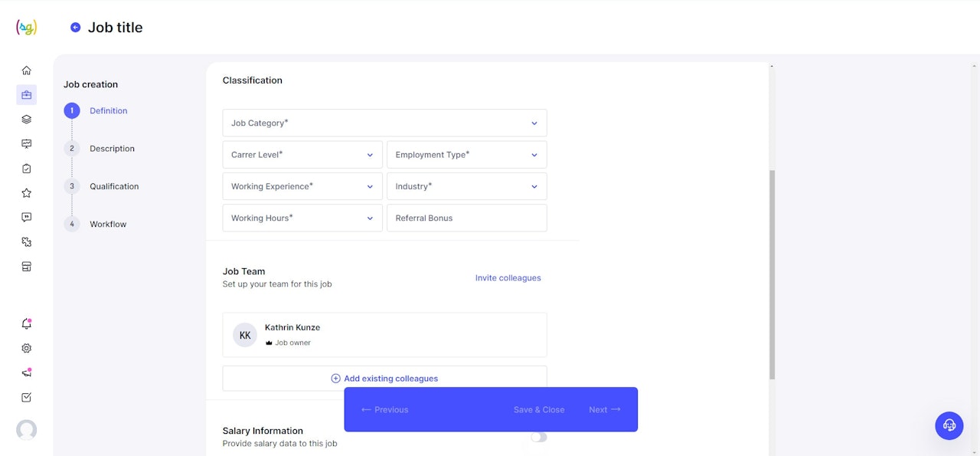Viewport: 980px width, 456px height.
Task: Click the Invite colleagues link
Action: tap(508, 278)
